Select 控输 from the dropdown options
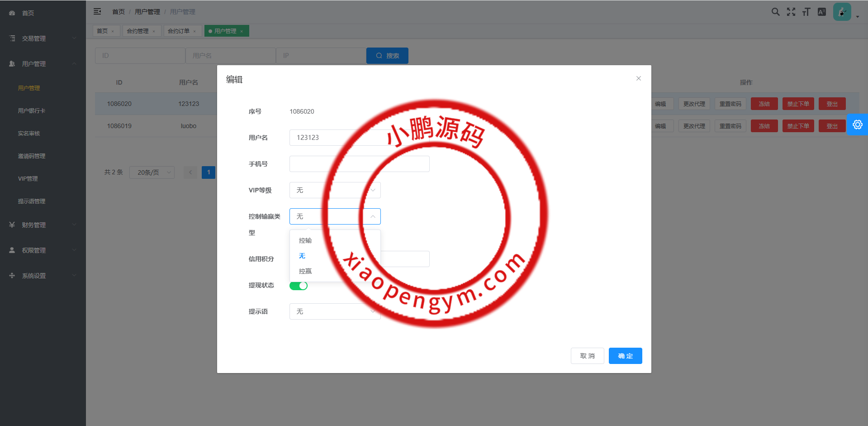868x426 pixels. coord(305,240)
